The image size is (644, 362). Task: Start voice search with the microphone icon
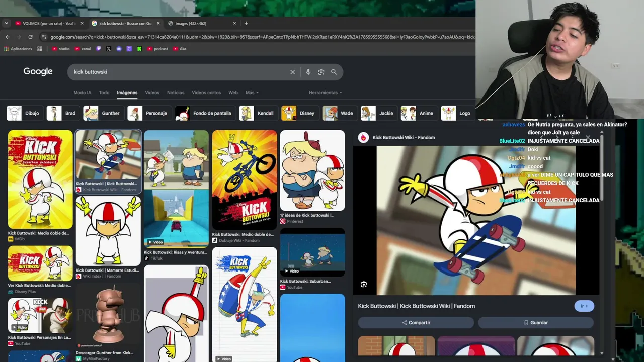308,72
